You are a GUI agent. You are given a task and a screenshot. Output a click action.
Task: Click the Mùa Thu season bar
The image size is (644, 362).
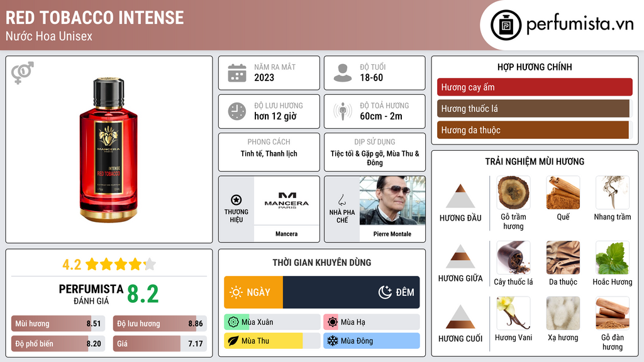[x=272, y=341]
